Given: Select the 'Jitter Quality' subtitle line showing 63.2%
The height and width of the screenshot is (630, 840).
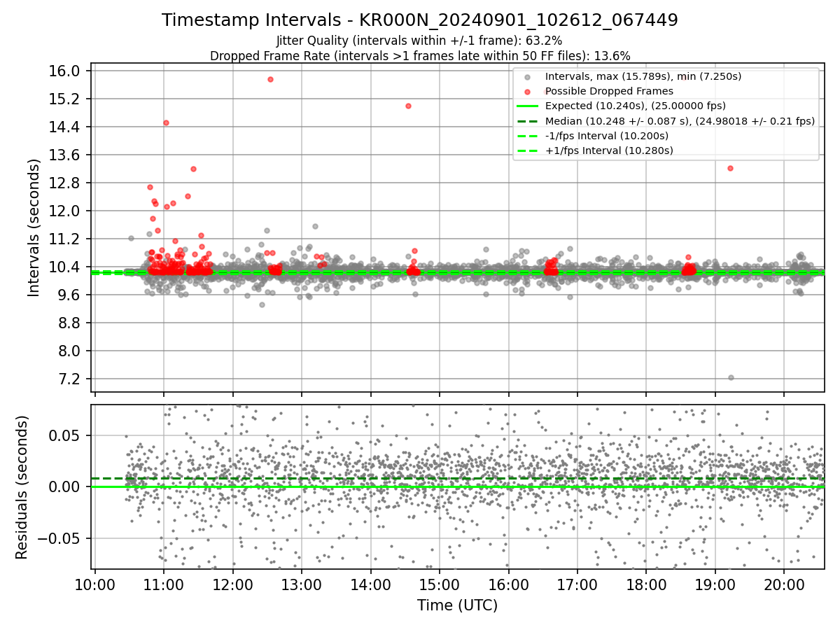Looking at the screenshot, I should click(420, 41).
